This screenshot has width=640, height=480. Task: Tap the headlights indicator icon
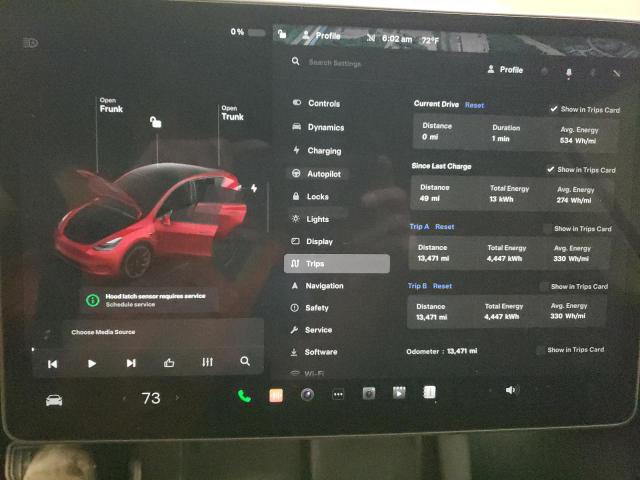pyautogui.click(x=31, y=42)
